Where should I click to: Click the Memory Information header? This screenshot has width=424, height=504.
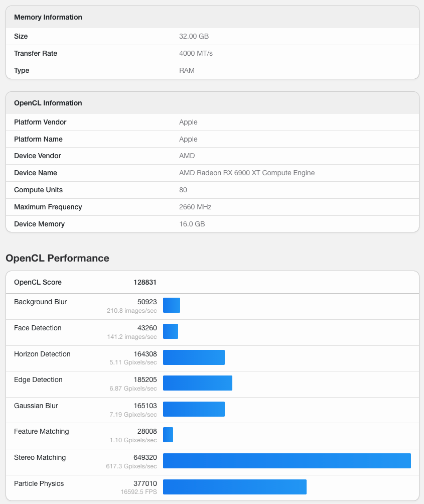click(48, 17)
